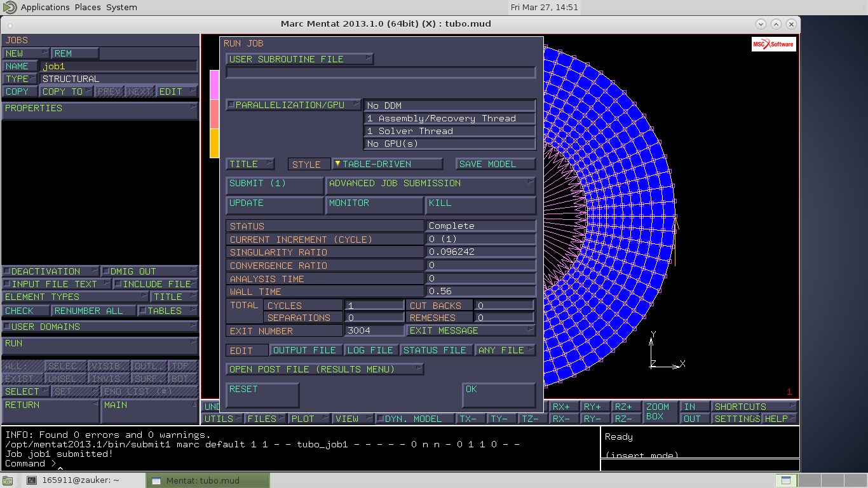Open the run job TITLE submenu

(250, 164)
